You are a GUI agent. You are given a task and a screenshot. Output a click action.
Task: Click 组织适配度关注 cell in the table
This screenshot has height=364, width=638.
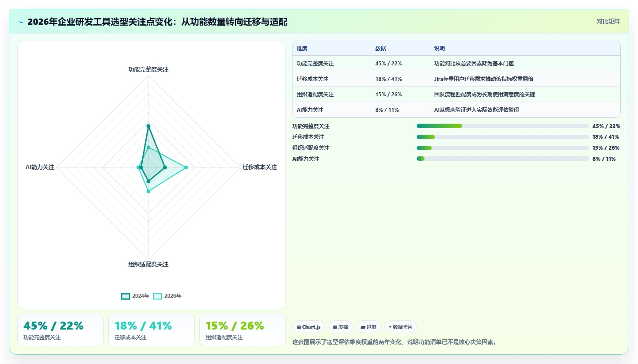pyautogui.click(x=315, y=95)
